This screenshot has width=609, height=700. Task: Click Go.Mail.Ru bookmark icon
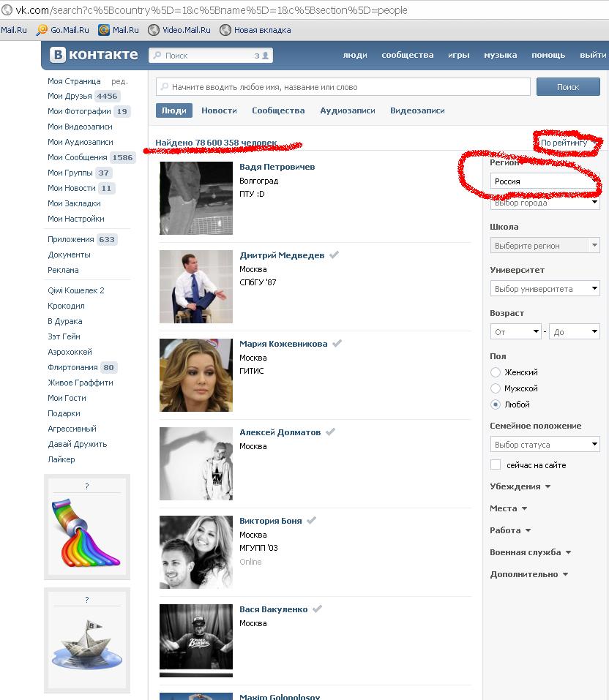point(42,30)
